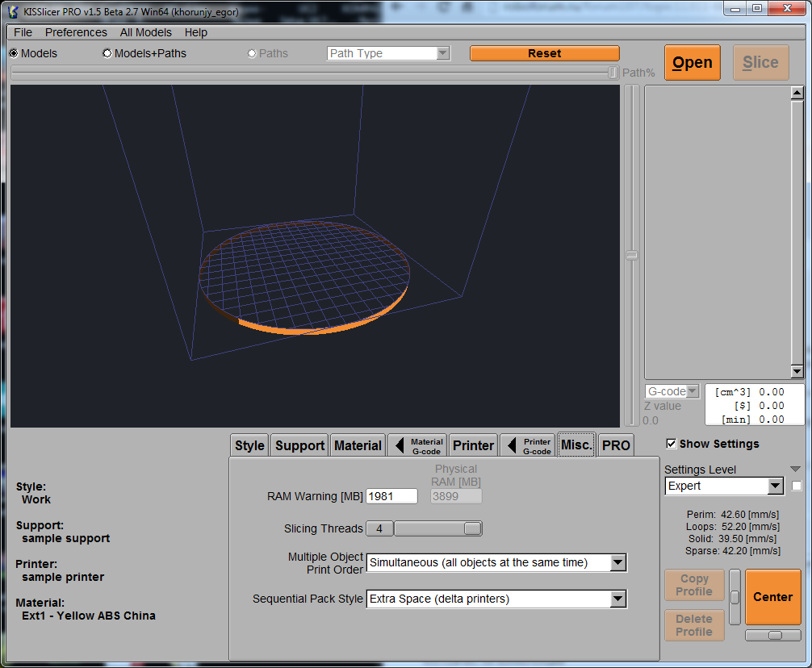Click the left arrow on Material G-code tab
The height and width of the screenshot is (668, 812).
pyautogui.click(x=400, y=445)
